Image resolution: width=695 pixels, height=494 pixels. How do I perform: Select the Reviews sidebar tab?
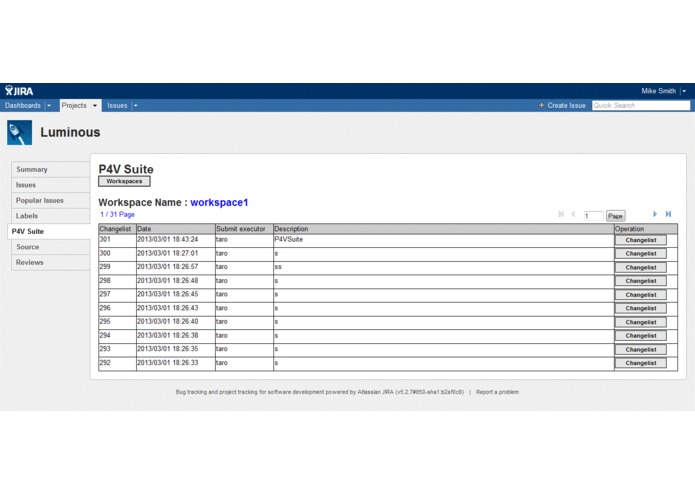click(51, 262)
